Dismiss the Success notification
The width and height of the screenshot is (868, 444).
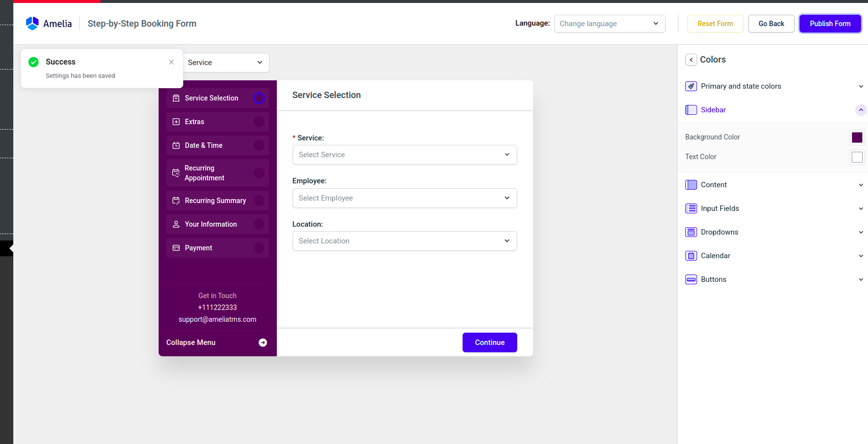[171, 62]
